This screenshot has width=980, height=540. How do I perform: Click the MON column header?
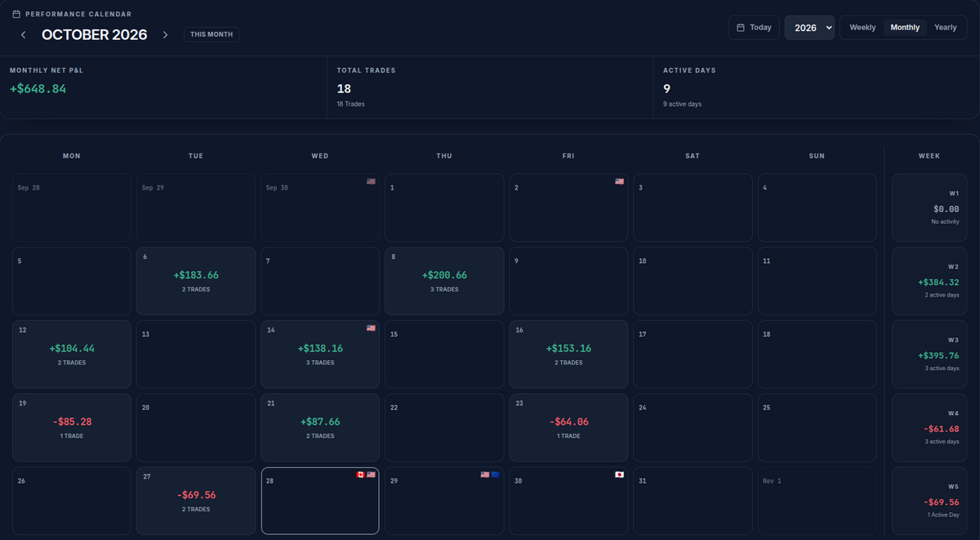tap(72, 156)
